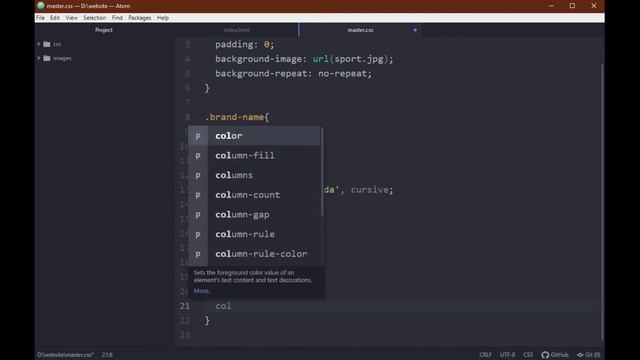Open the Selection menu

(x=94, y=18)
